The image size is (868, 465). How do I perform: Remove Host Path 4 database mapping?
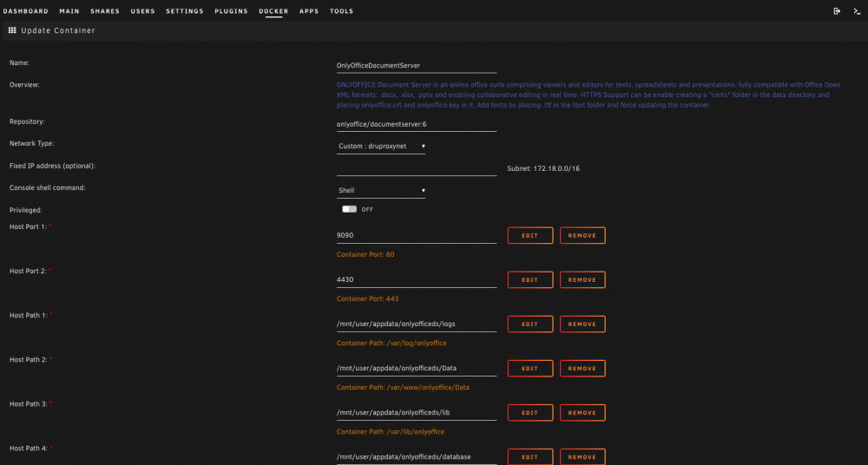pyautogui.click(x=582, y=456)
